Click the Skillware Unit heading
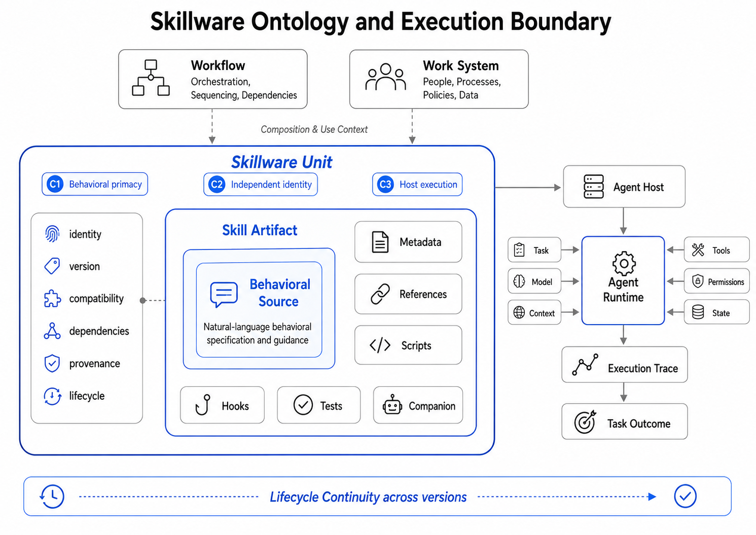 [281, 162]
